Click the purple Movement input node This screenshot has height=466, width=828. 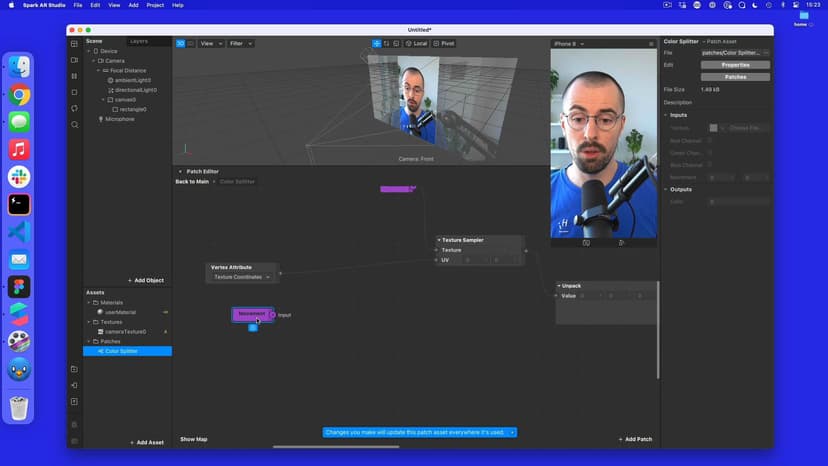point(252,314)
